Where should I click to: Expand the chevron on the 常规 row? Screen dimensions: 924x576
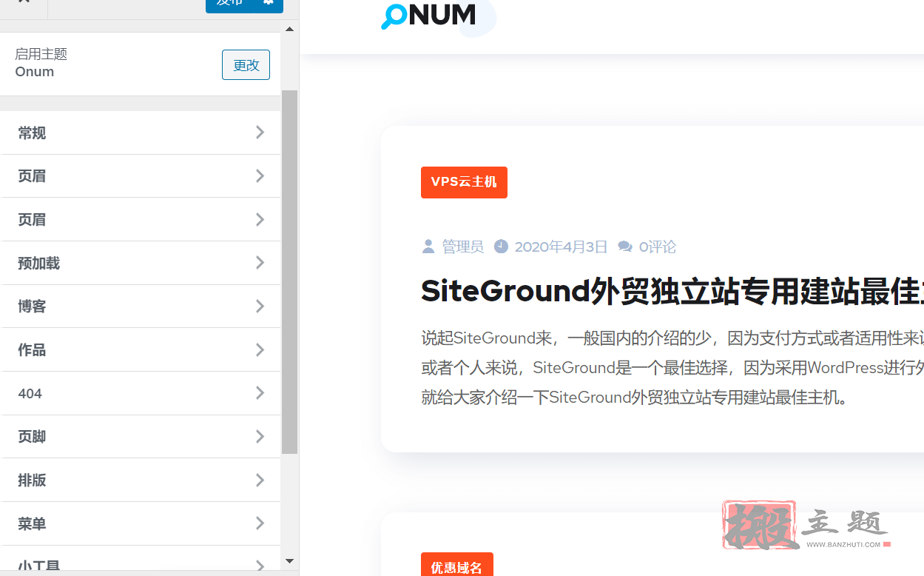pyautogui.click(x=260, y=133)
